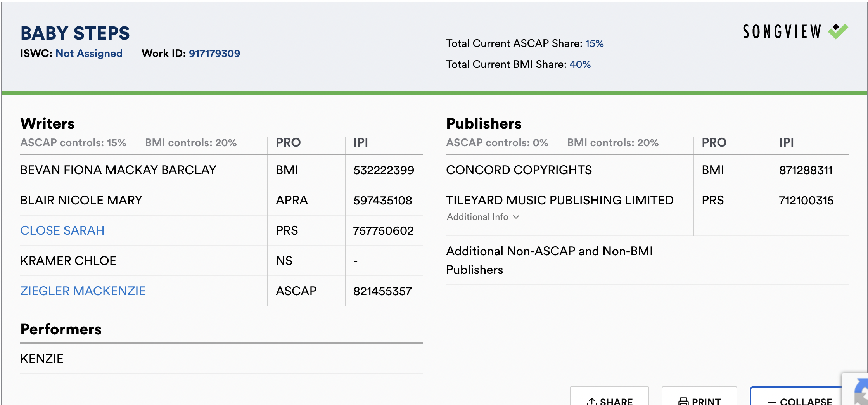
Task: Click the Performers section heading
Action: (61, 329)
